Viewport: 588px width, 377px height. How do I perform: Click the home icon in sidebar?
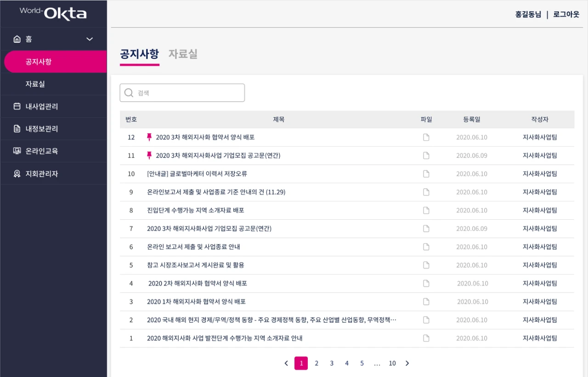click(x=17, y=39)
